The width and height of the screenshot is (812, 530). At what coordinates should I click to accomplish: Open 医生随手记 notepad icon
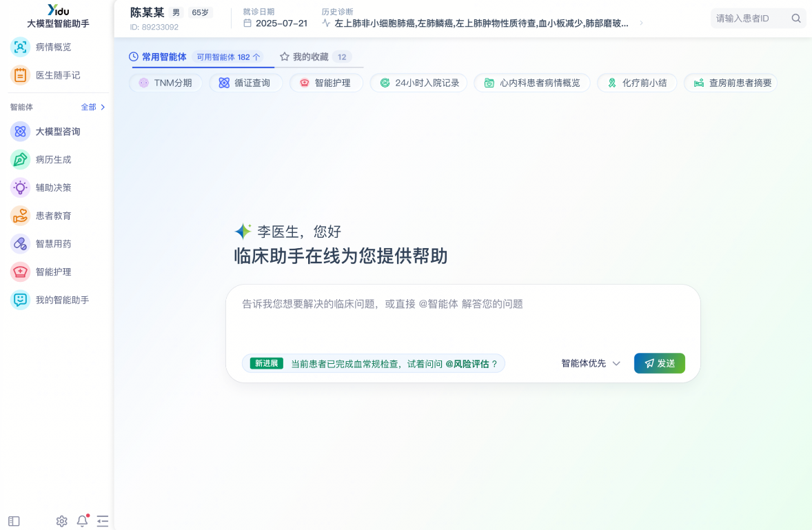(x=20, y=75)
